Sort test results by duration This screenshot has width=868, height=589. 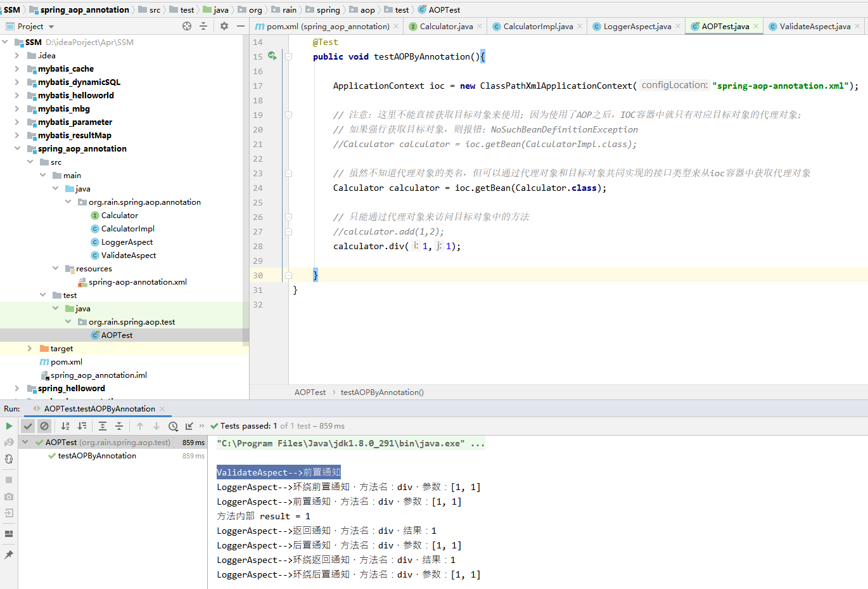pyautogui.click(x=82, y=426)
